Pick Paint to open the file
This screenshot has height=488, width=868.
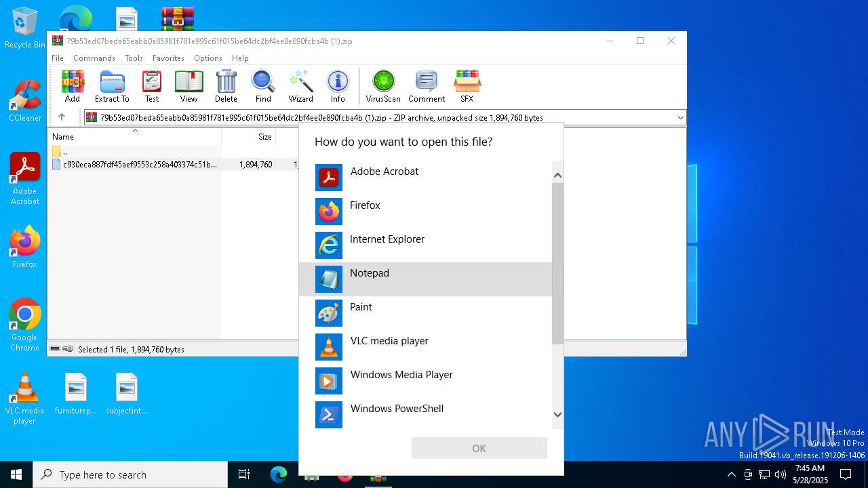(426, 313)
